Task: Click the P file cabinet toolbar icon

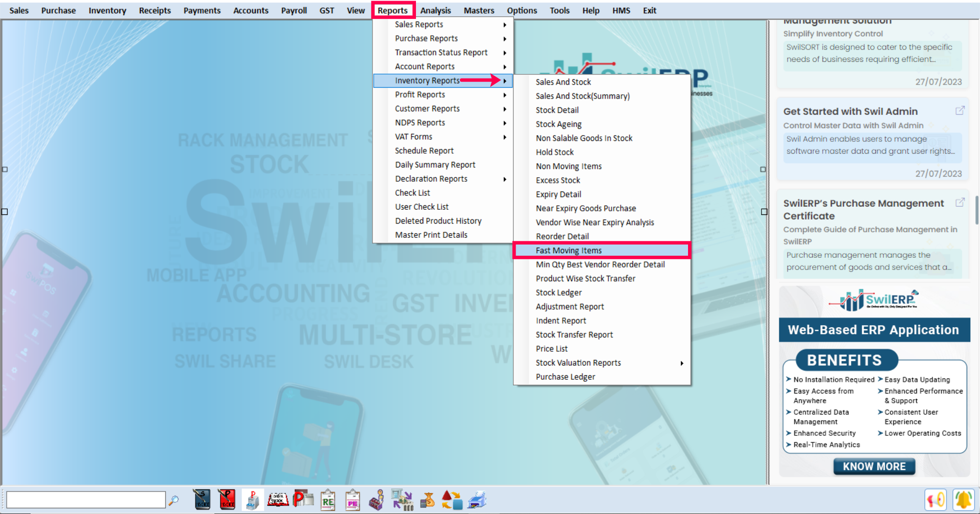Action: click(252, 500)
